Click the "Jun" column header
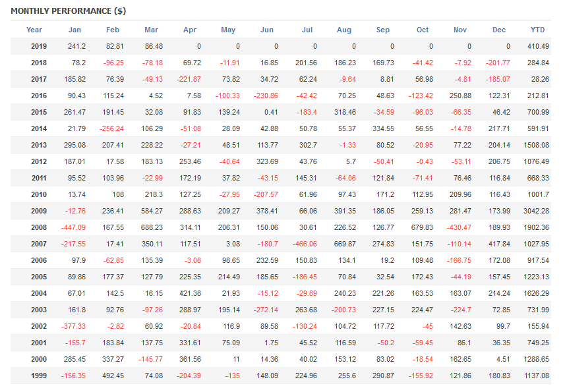The width and height of the screenshot is (565, 392). click(267, 30)
